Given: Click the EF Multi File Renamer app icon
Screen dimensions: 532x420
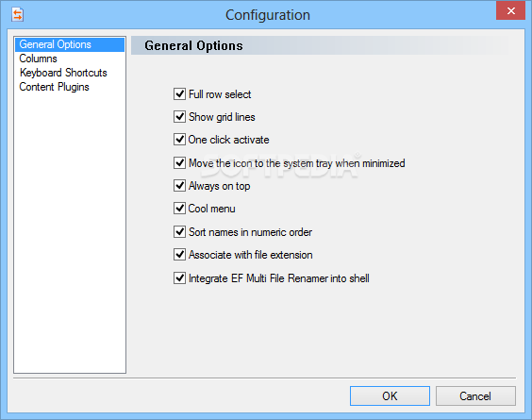Looking at the screenshot, I should 17,15.
